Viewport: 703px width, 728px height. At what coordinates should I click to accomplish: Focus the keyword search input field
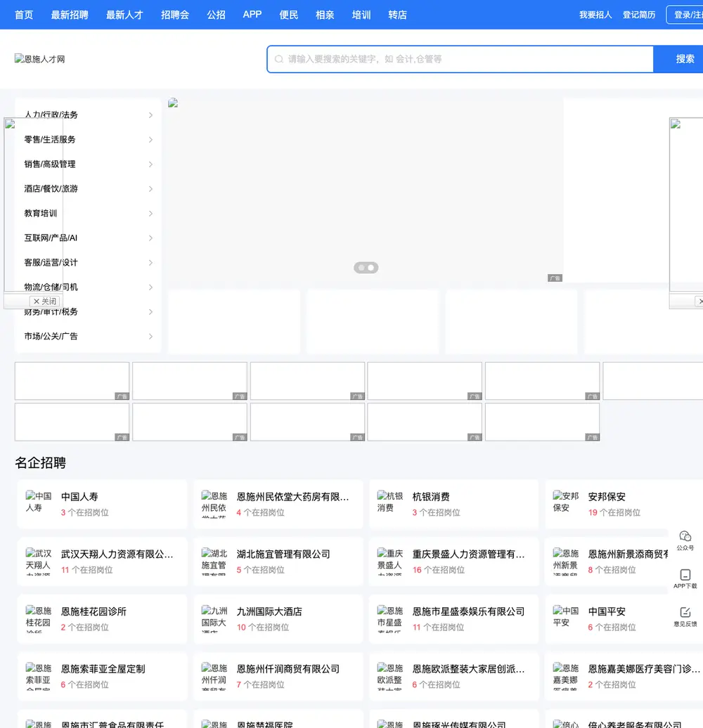tap(460, 59)
